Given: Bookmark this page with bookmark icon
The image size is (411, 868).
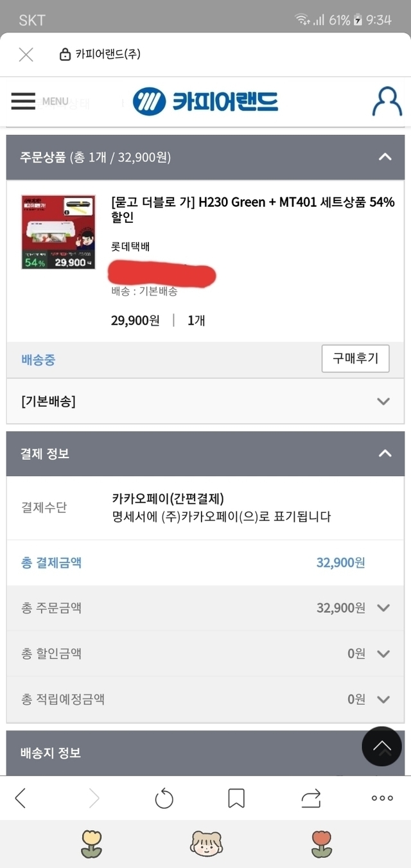Looking at the screenshot, I should pyautogui.click(x=236, y=798).
